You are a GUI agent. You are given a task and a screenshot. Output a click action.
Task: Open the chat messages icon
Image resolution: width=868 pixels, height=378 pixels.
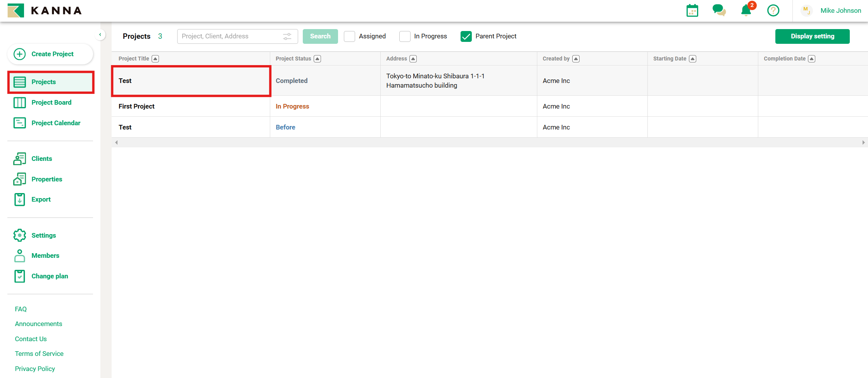coord(719,10)
